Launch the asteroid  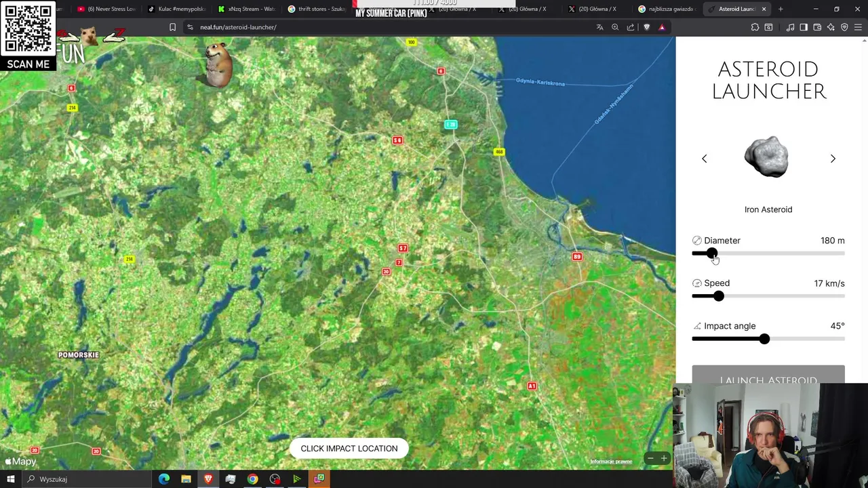tap(768, 375)
